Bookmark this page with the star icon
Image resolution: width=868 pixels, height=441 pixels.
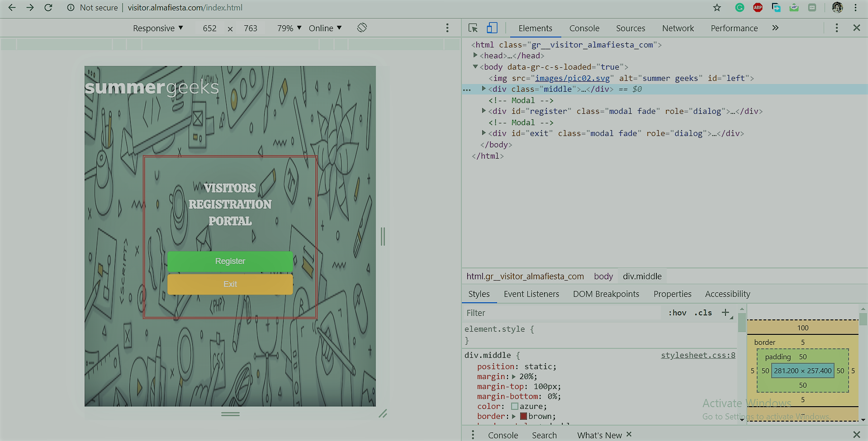point(717,8)
